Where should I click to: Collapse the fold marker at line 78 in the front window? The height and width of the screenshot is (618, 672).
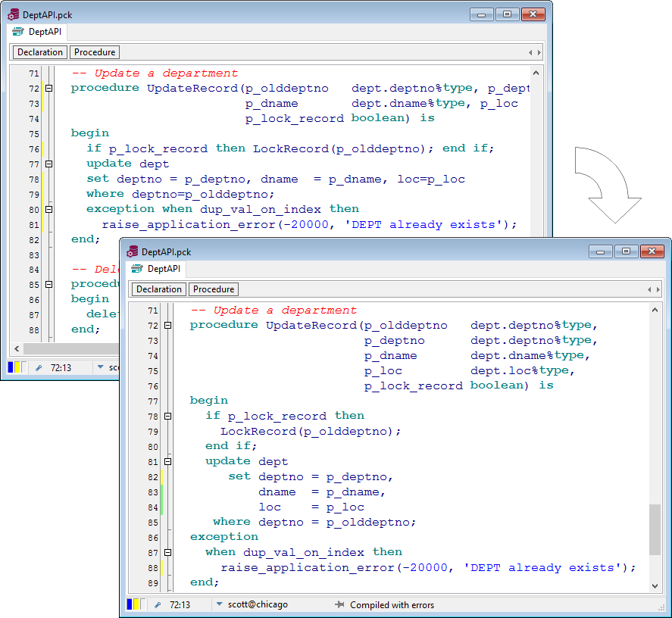point(168,416)
